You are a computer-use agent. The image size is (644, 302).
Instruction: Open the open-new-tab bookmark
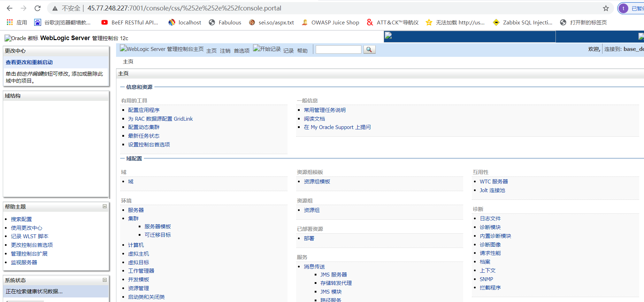583,22
